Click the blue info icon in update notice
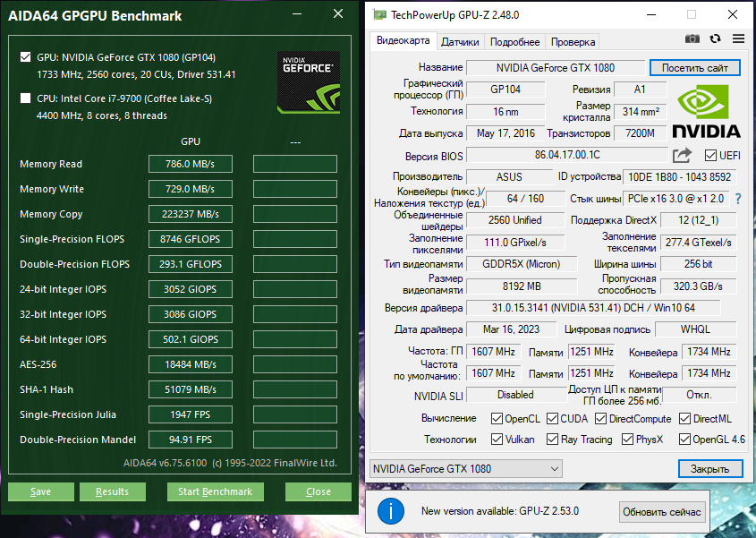 click(x=391, y=511)
